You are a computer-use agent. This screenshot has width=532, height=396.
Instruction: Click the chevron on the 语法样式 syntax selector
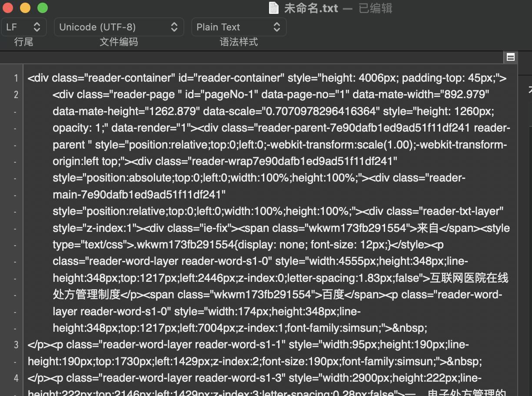[x=277, y=27]
